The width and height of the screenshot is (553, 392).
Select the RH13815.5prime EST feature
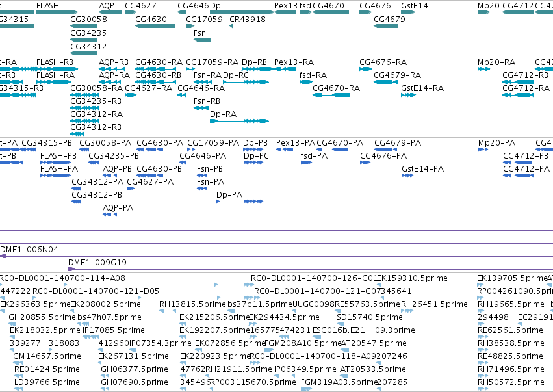(x=168, y=311)
